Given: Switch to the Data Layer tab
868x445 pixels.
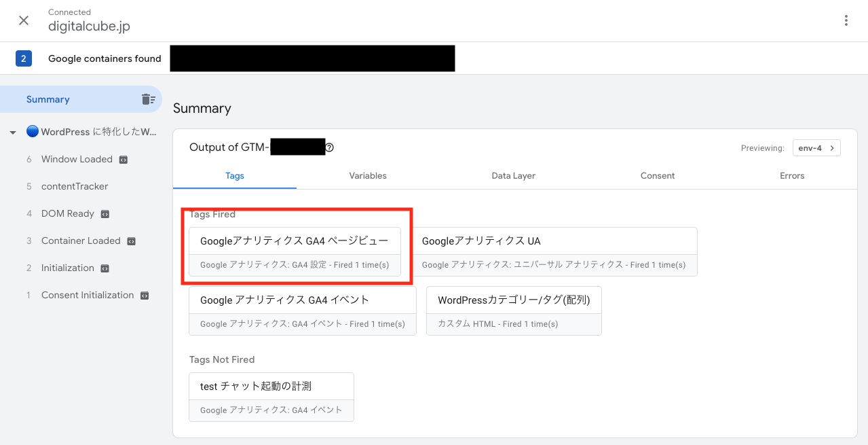Looking at the screenshot, I should [x=514, y=176].
